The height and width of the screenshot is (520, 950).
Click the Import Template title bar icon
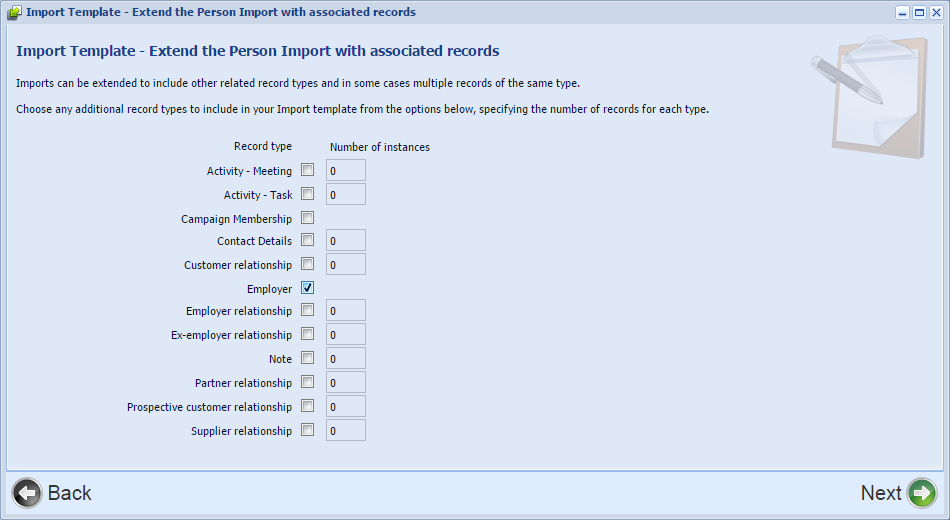[14, 12]
